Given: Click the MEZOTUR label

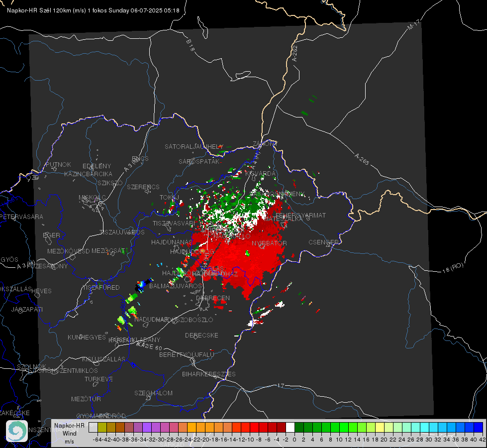Looking at the screenshot, I should coord(86,399).
